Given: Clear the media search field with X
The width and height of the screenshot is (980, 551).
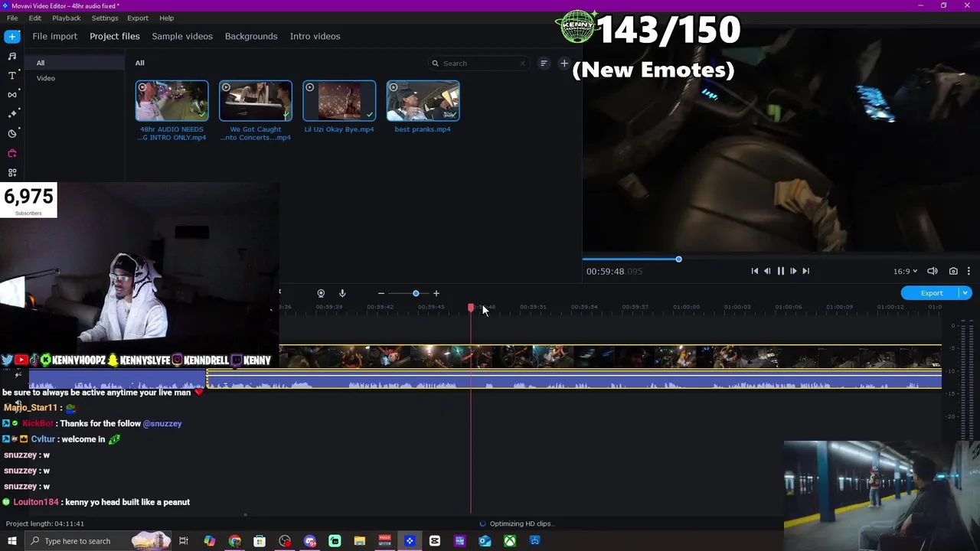Looking at the screenshot, I should point(523,64).
